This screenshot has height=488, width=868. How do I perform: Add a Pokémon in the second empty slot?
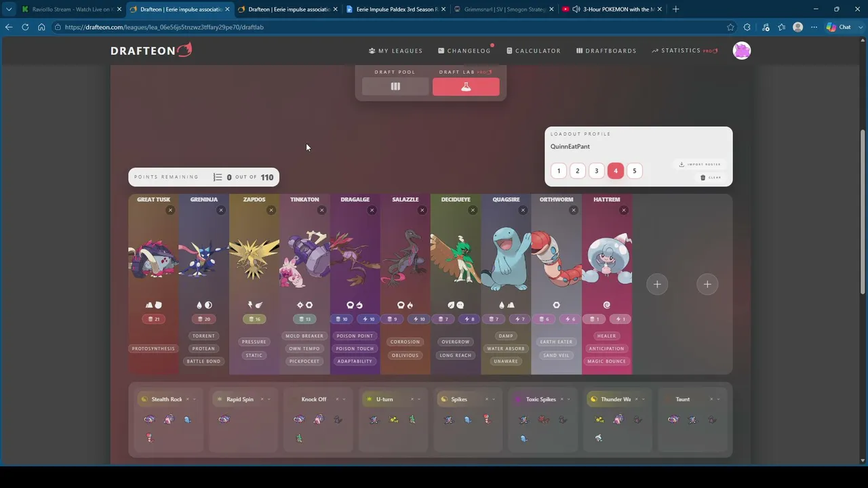click(707, 285)
